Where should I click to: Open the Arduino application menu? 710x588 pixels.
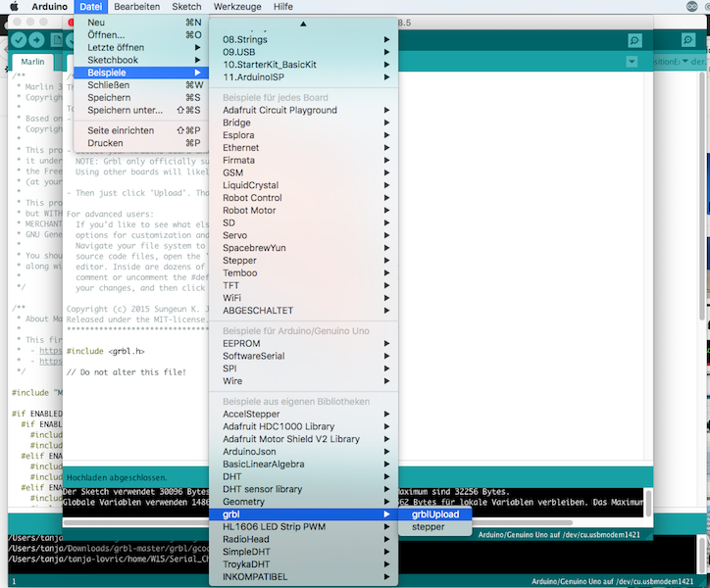[x=49, y=6]
